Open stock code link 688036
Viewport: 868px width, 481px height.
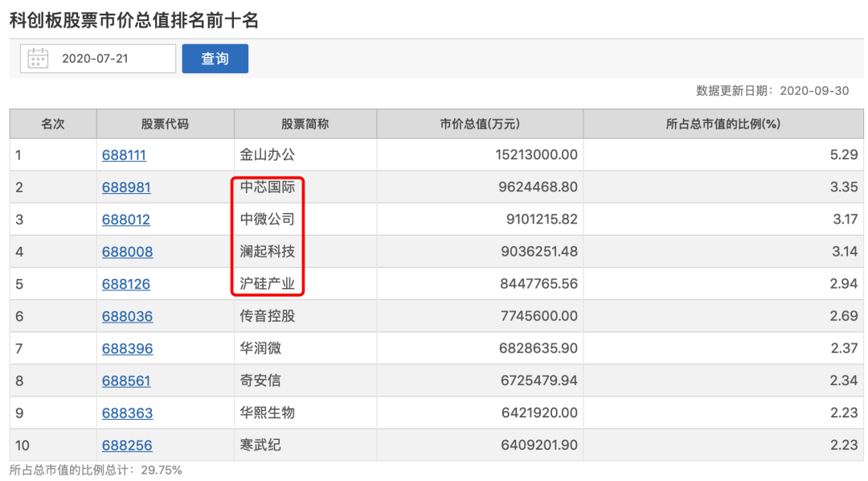[127, 316]
